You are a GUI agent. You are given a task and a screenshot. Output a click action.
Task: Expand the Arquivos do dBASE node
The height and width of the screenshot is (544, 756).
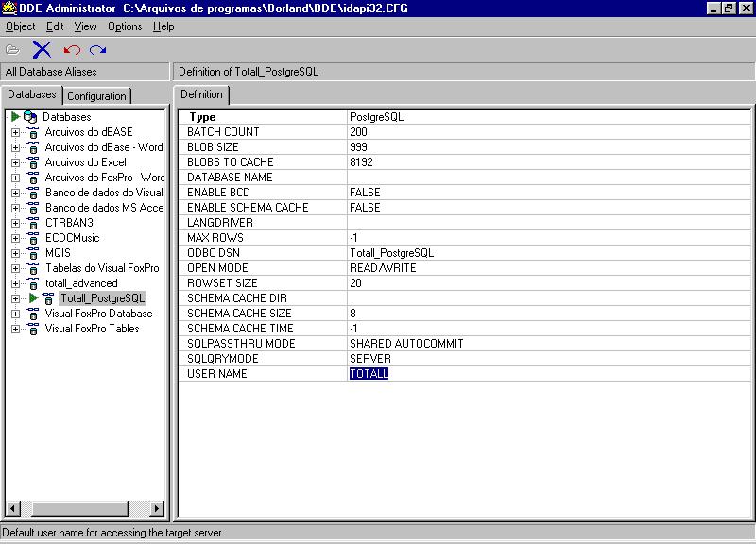click(x=15, y=132)
